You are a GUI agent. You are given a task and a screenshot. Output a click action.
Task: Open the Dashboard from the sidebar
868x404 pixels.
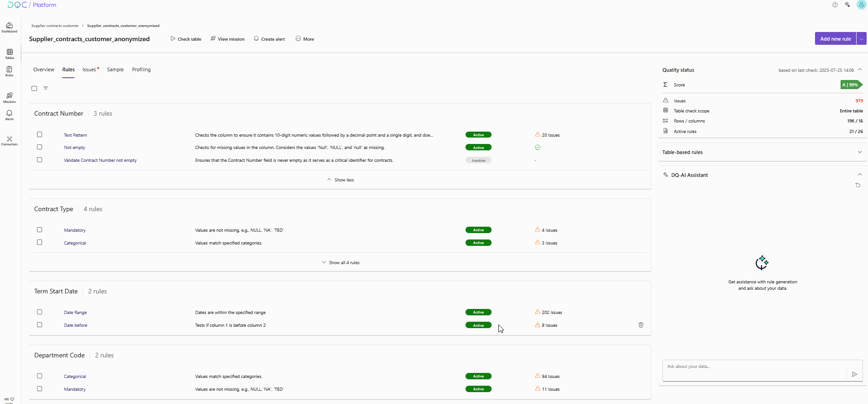point(9,27)
